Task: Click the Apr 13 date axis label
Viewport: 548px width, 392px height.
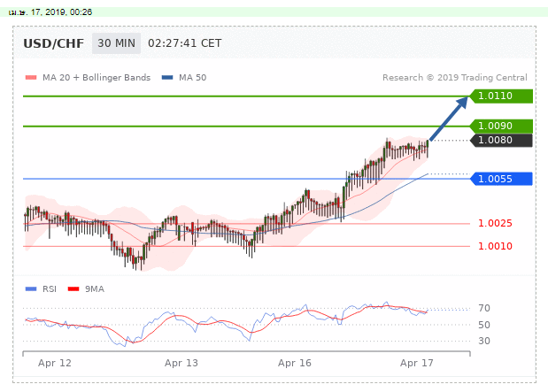Action: [181, 363]
